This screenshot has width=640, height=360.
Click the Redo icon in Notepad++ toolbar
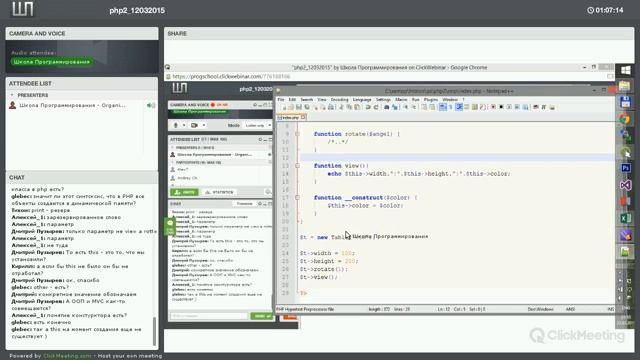(376, 107)
